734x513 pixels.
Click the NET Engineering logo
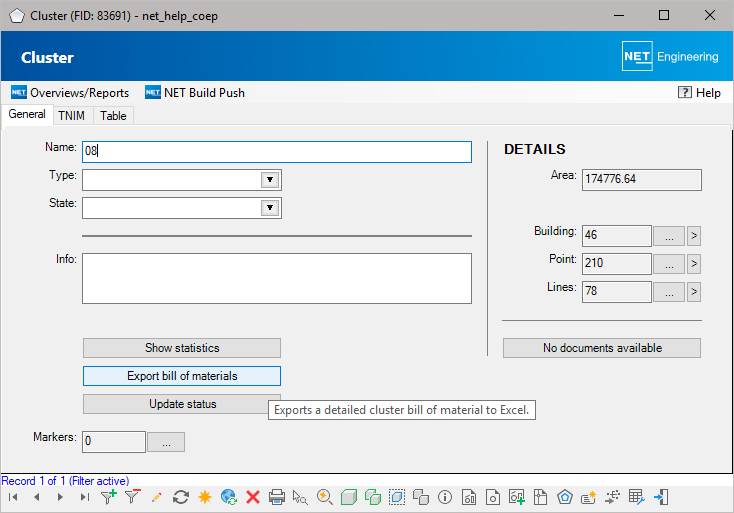(670, 56)
